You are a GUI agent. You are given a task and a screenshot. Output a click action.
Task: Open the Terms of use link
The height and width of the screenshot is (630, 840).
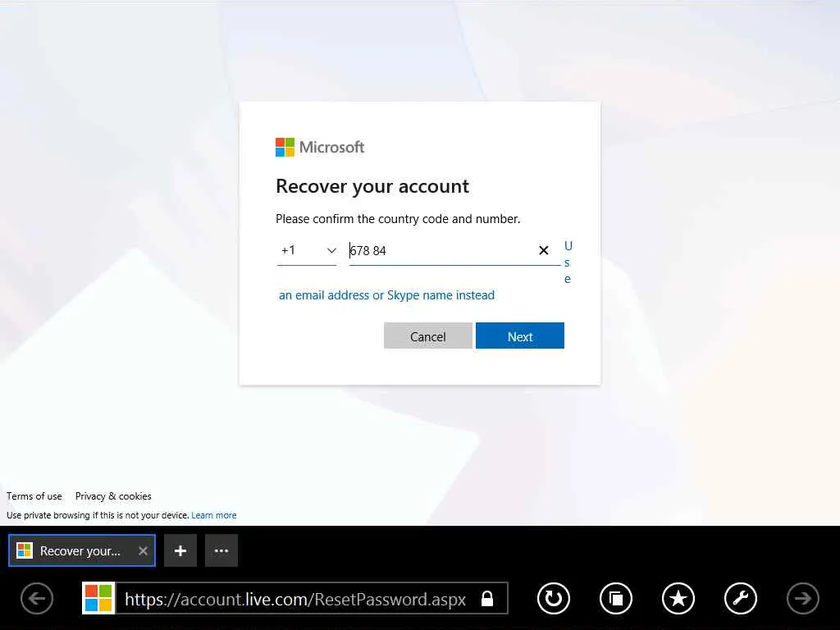[34, 496]
